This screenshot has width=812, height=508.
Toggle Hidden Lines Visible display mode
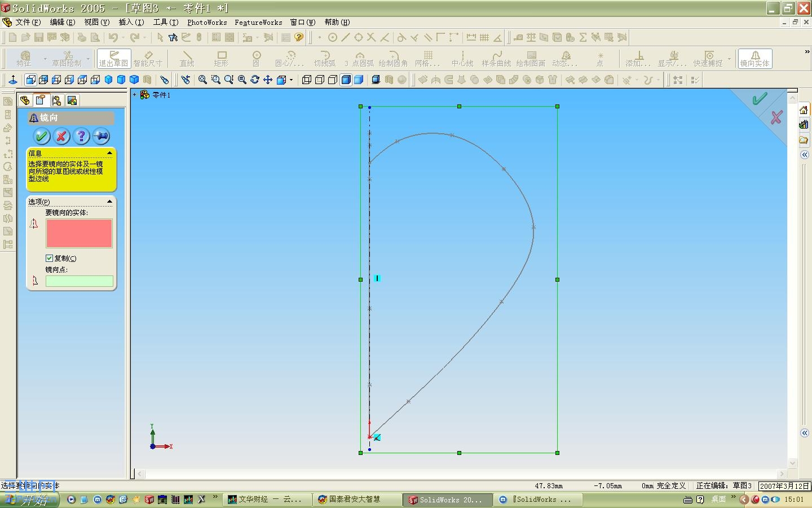[320, 80]
